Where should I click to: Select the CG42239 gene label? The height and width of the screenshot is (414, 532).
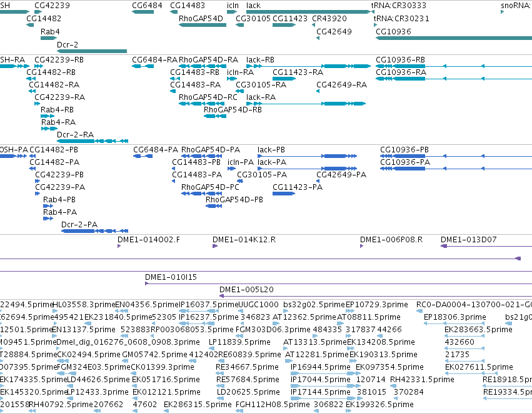(x=52, y=6)
